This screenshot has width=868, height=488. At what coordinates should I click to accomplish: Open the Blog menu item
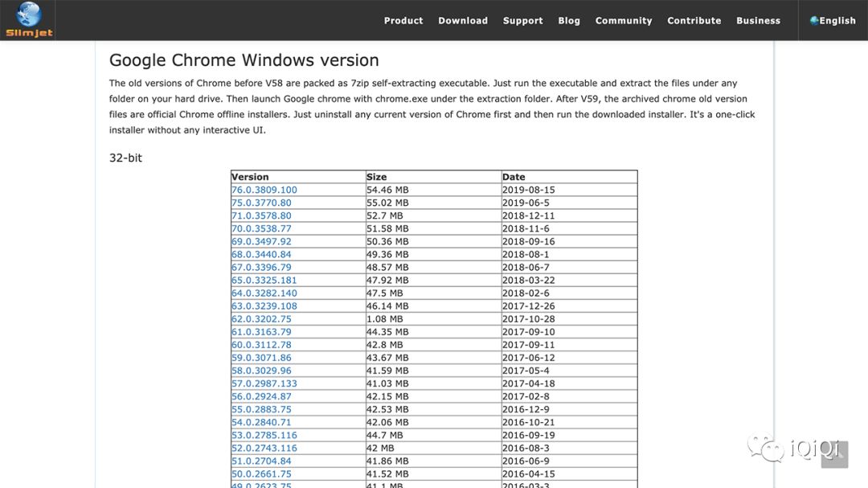pos(568,20)
